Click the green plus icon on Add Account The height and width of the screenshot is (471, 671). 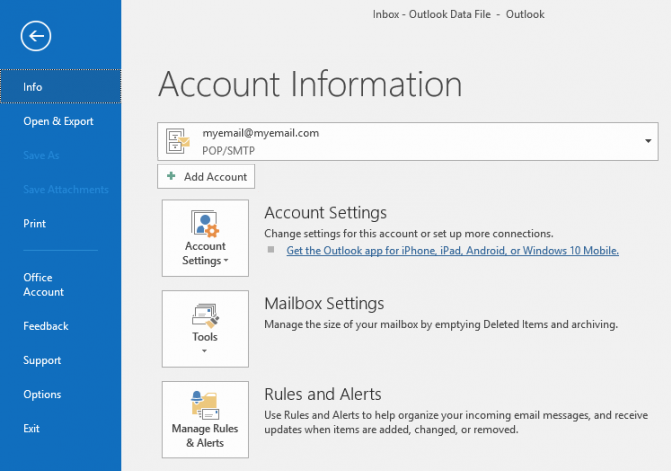[171, 176]
